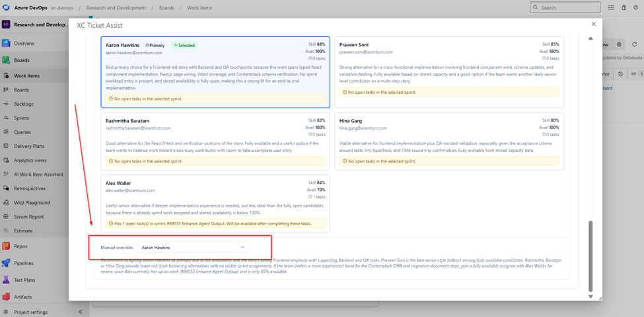Select the Aaron Hawkins candidate card

[x=215, y=72]
